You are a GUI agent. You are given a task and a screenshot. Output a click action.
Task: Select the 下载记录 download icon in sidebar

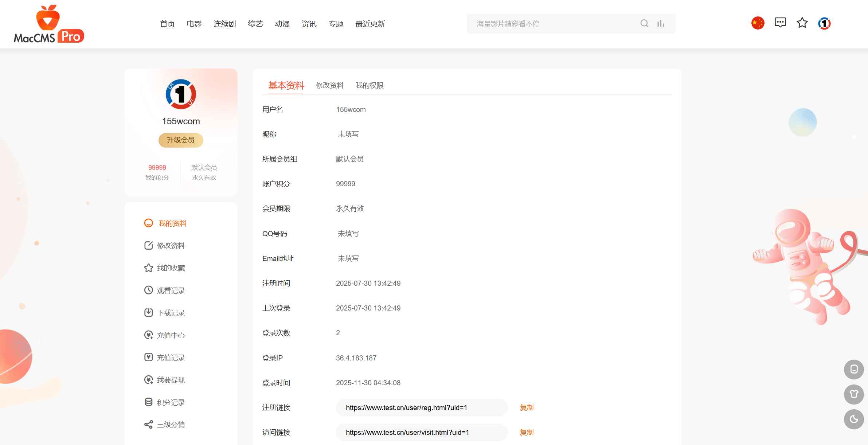click(x=148, y=312)
